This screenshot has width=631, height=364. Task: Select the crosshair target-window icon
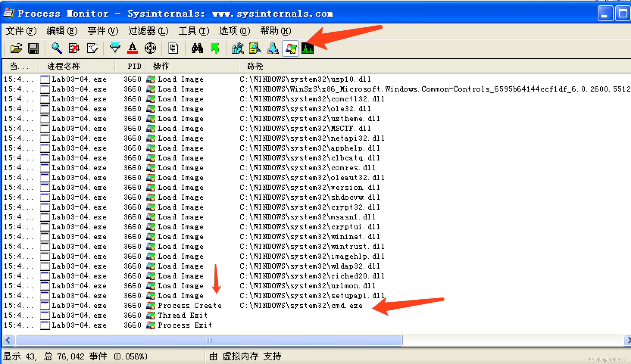[150, 48]
